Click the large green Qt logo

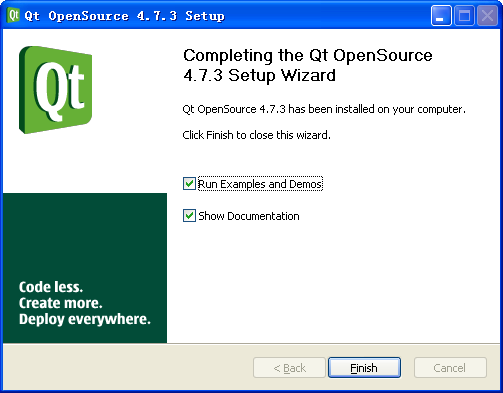click(x=55, y=90)
